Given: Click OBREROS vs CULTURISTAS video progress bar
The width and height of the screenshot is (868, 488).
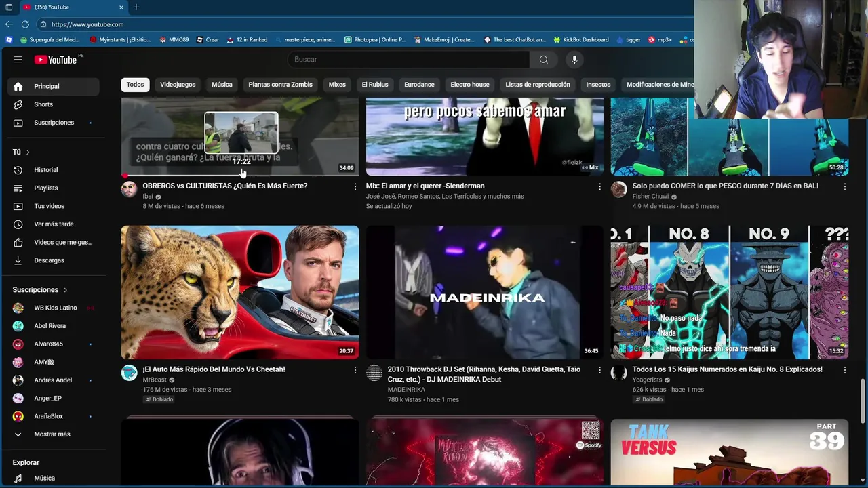Looking at the screenshot, I should [x=240, y=175].
